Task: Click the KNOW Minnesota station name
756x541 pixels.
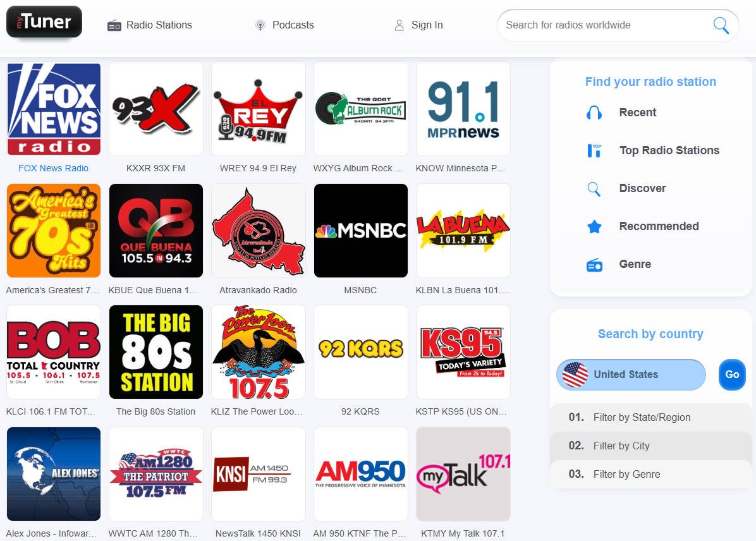Action: (460, 168)
